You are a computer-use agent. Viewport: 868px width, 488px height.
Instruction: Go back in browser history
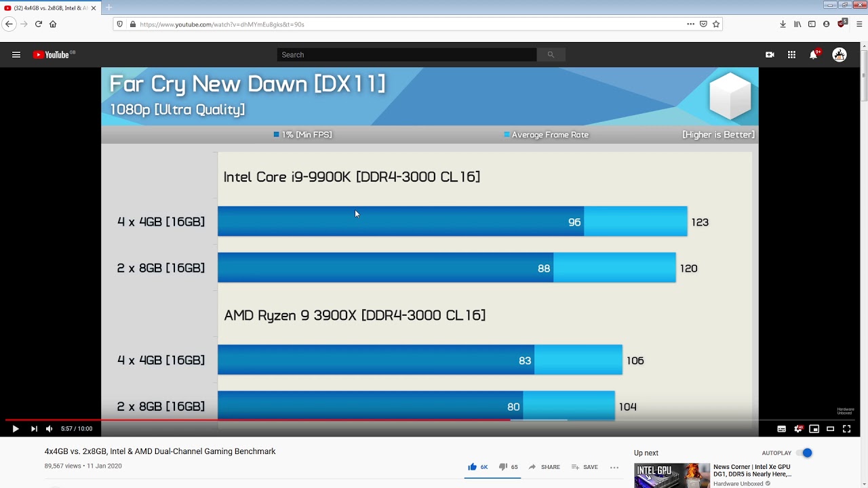[9, 24]
